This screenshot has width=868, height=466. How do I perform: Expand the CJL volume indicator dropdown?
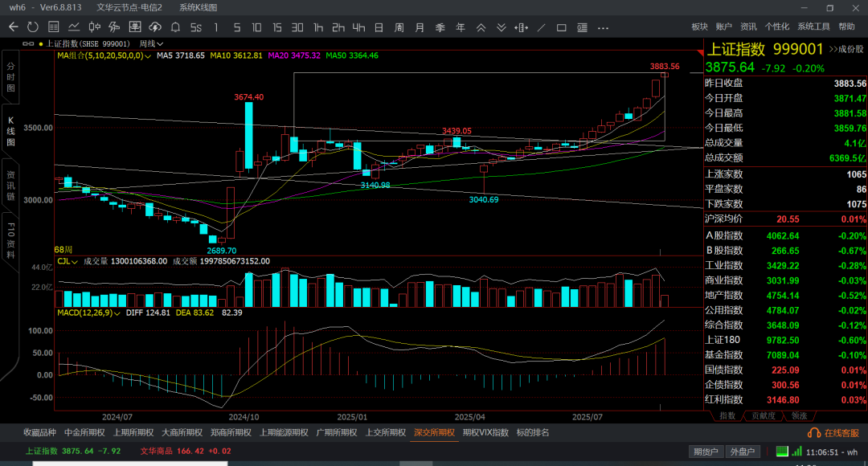(74, 262)
